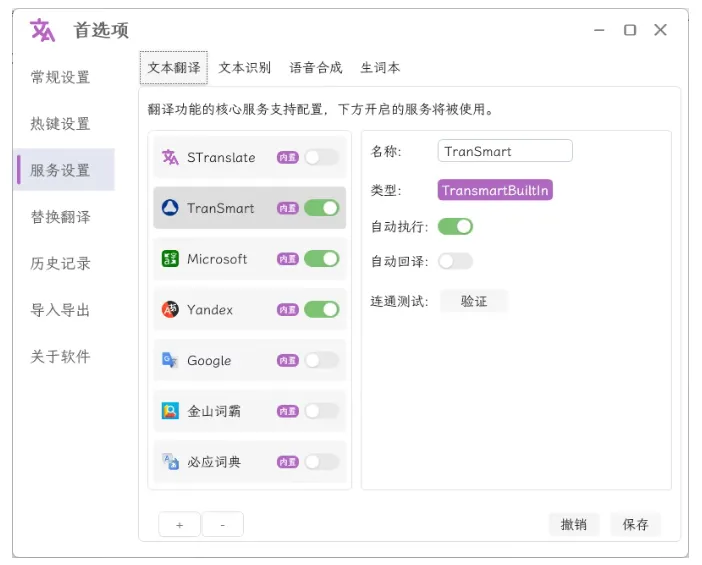702x565 pixels.
Task: Click the 名称 text field
Action: tap(505, 151)
